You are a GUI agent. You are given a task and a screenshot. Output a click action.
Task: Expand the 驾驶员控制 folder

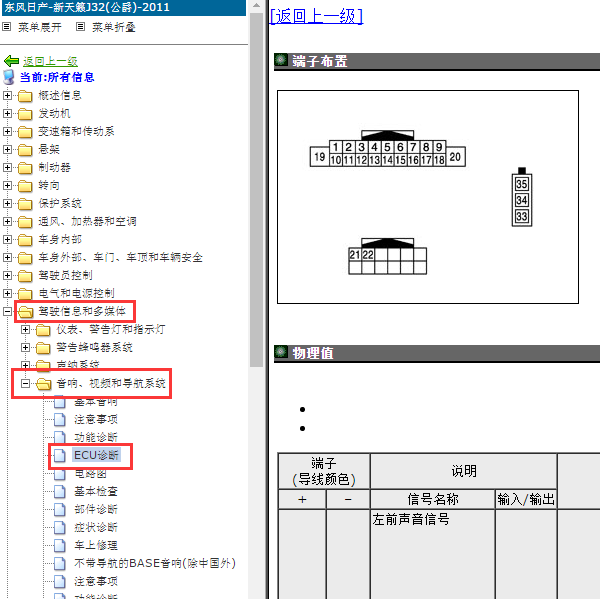tap(7, 275)
